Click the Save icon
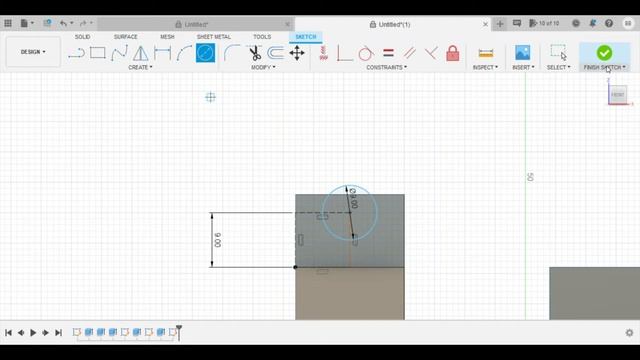640x360 pixels. coord(47,23)
